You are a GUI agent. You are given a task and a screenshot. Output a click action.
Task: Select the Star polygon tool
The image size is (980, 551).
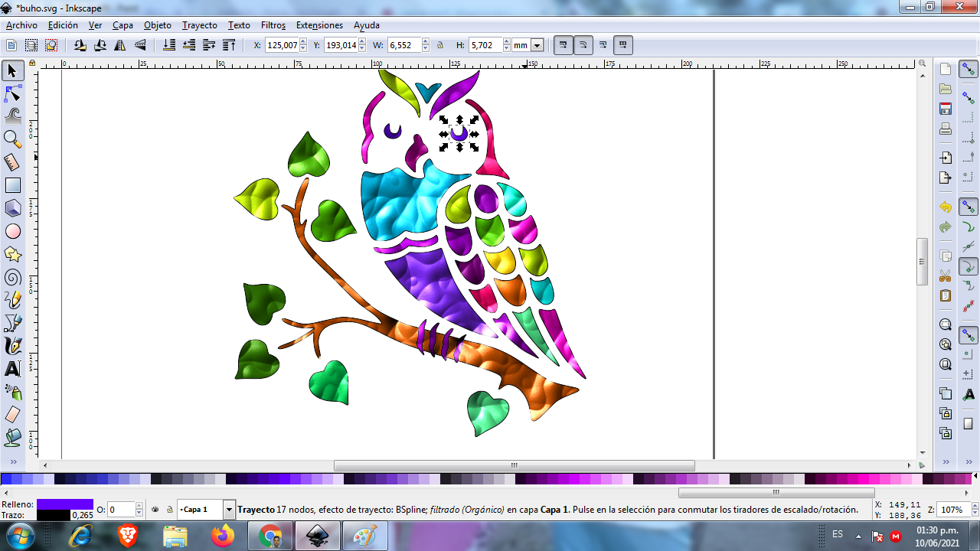point(12,254)
